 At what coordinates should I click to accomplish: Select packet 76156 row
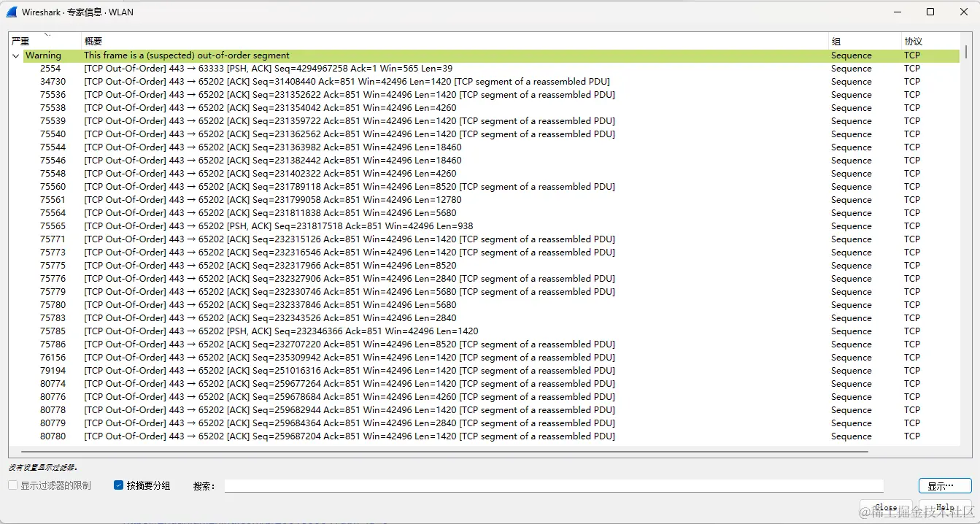click(484, 358)
